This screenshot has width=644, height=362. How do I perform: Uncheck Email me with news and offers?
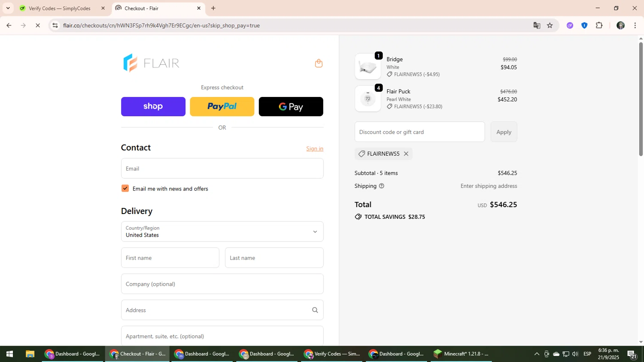coord(125,188)
